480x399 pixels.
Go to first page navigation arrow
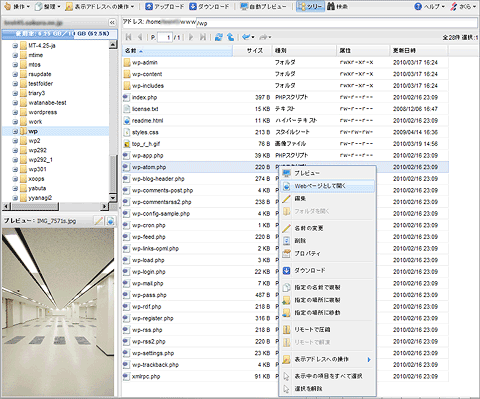tap(129, 37)
